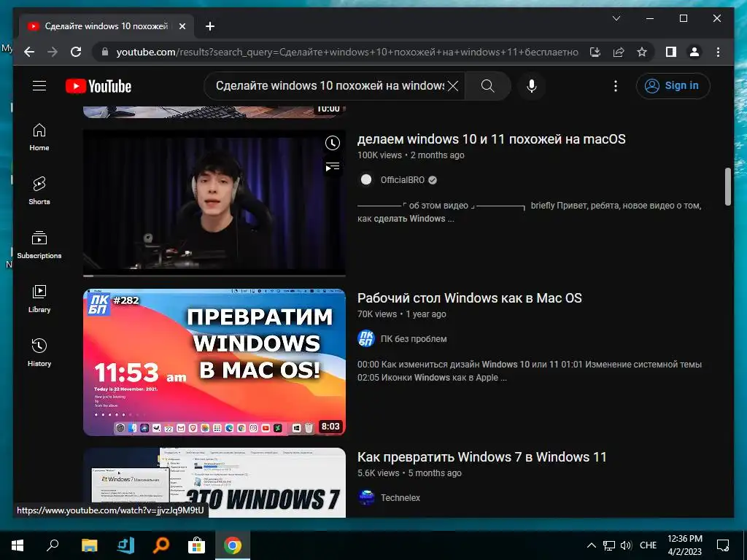This screenshot has width=747, height=560.
Task: Visit ПК без проблем channel name
Action: (x=414, y=339)
